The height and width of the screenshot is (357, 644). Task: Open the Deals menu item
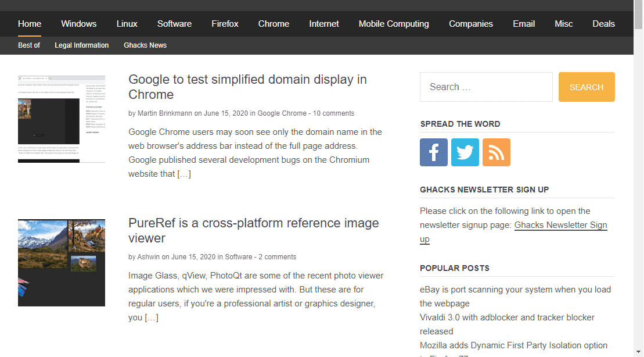(603, 24)
